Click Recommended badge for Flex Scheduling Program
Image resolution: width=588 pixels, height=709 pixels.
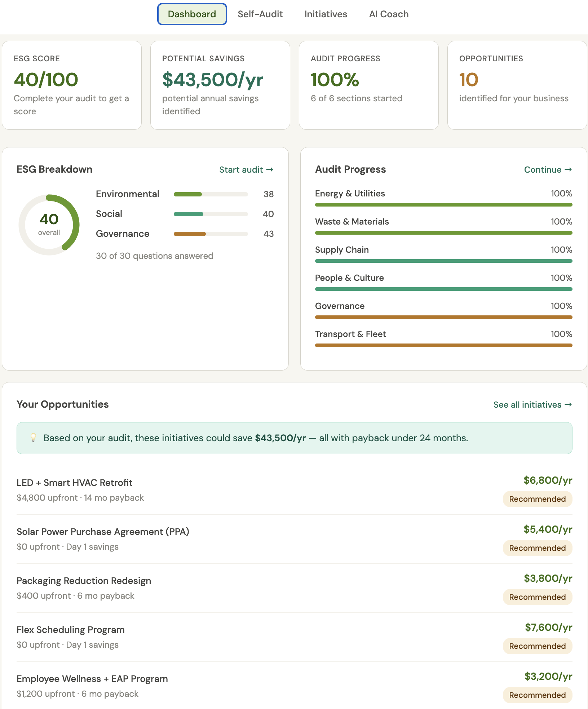click(537, 646)
